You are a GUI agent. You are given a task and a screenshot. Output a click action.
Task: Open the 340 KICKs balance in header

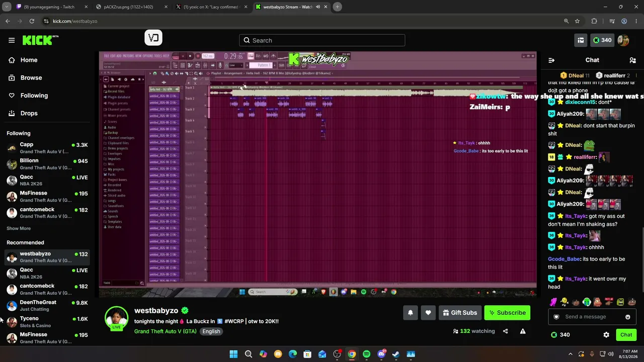click(602, 40)
